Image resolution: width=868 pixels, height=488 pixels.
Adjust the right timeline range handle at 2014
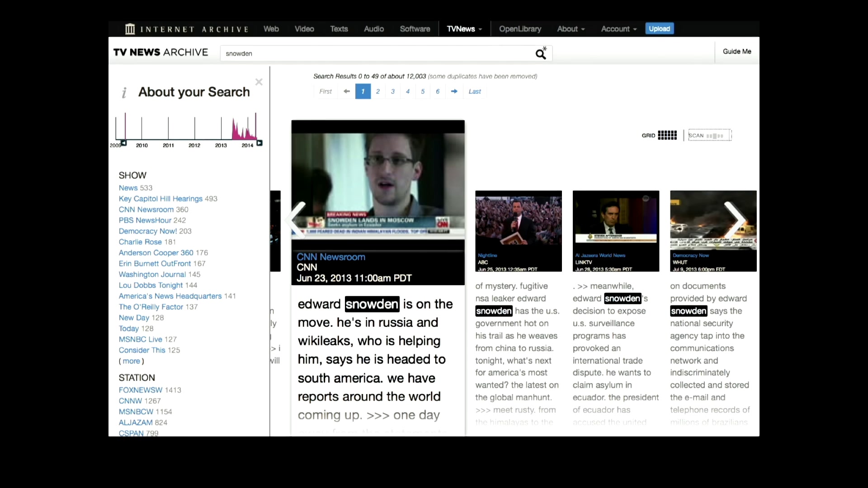pyautogui.click(x=259, y=143)
